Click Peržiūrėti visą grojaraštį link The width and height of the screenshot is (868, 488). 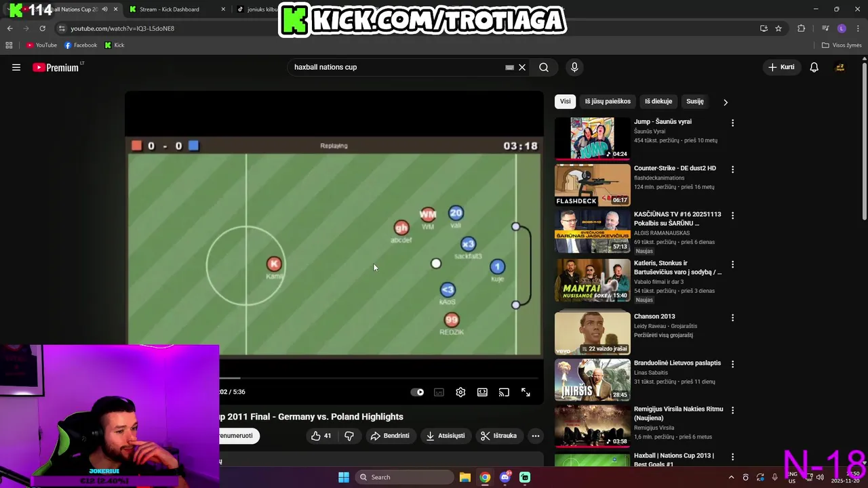(x=663, y=335)
